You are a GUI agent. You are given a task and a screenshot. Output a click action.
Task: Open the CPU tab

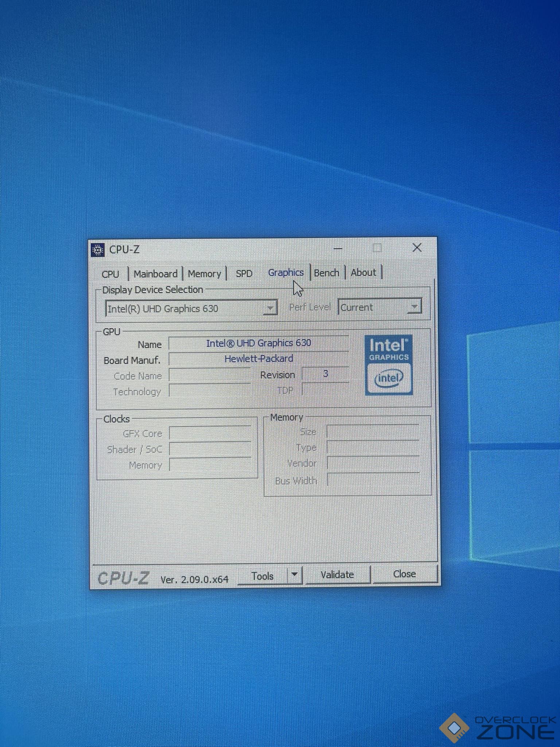click(x=110, y=274)
